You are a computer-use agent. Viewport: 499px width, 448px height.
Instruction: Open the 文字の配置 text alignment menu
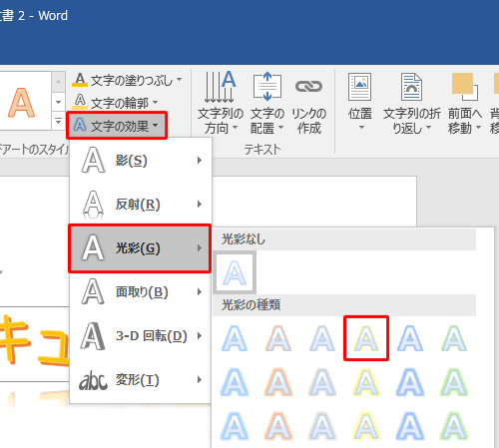pyautogui.click(x=267, y=103)
